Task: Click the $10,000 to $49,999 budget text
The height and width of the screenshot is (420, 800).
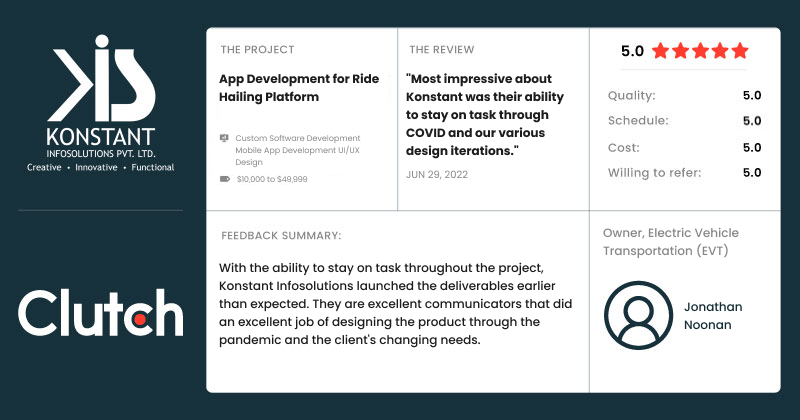Action: pyautogui.click(x=272, y=179)
